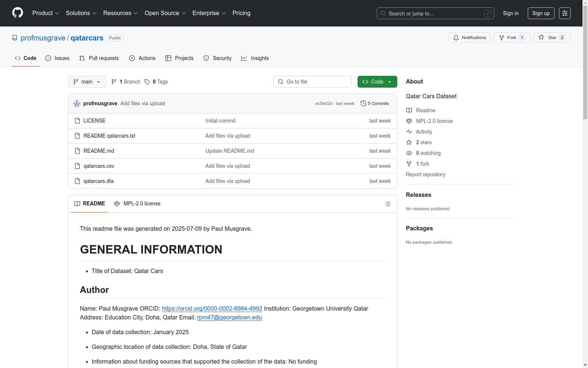588x368 pixels.
Task: Click the README.md file icon
Action: (x=77, y=151)
